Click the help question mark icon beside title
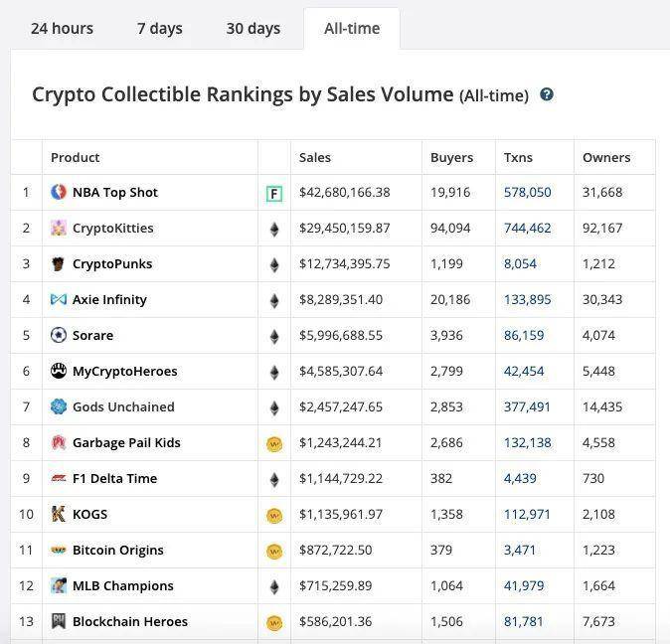 pyautogui.click(x=547, y=94)
